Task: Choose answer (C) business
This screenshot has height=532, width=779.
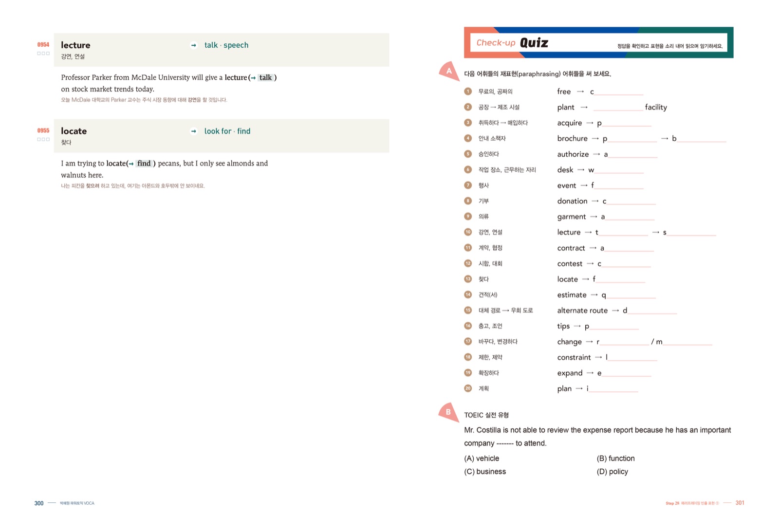Action: point(485,472)
